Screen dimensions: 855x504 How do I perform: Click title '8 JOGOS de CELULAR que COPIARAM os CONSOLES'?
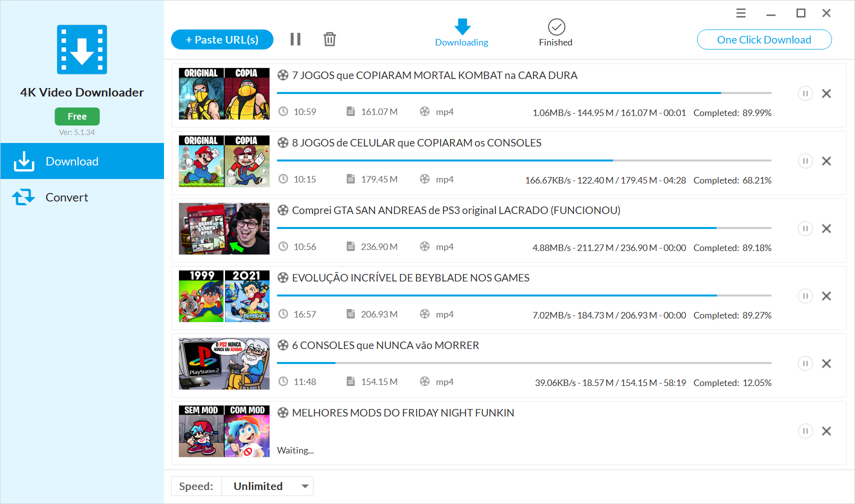[x=416, y=143]
